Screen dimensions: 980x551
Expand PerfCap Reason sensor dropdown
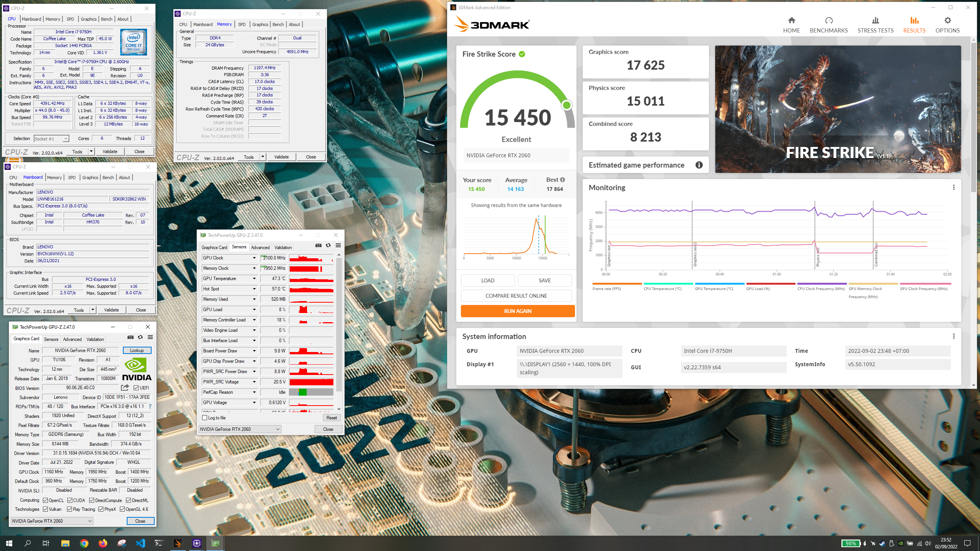click(254, 392)
